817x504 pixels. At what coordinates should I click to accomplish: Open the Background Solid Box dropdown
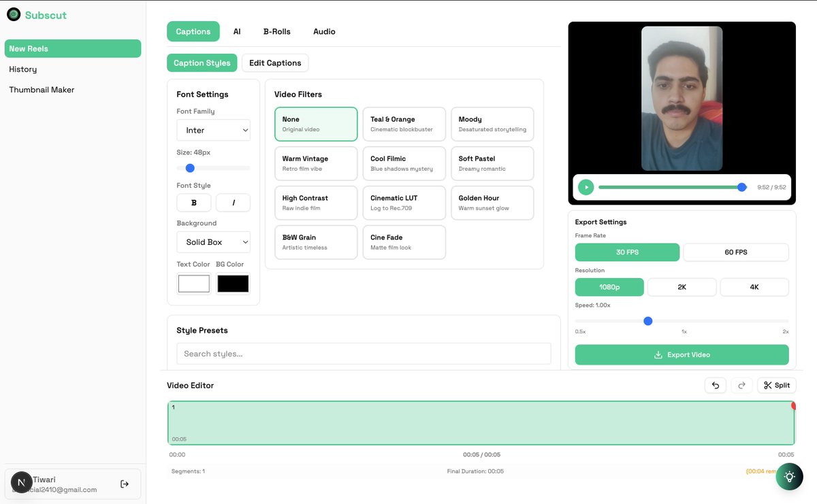coord(214,242)
